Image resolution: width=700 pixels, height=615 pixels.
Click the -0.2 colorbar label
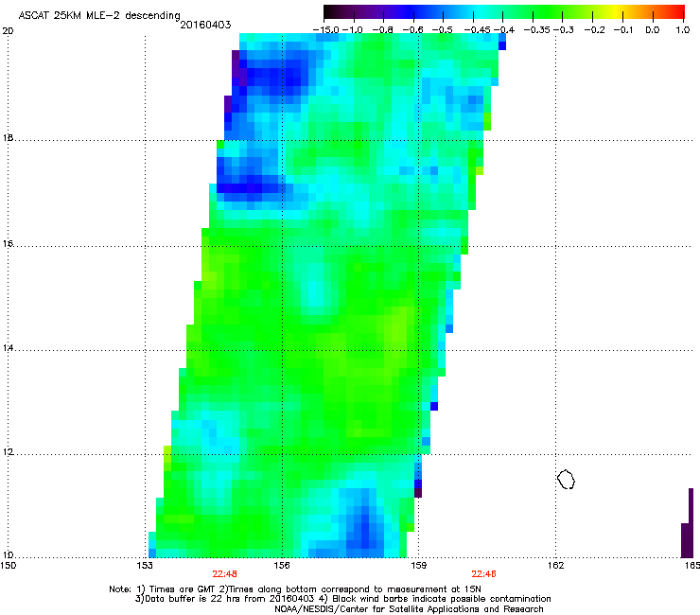pos(594,30)
